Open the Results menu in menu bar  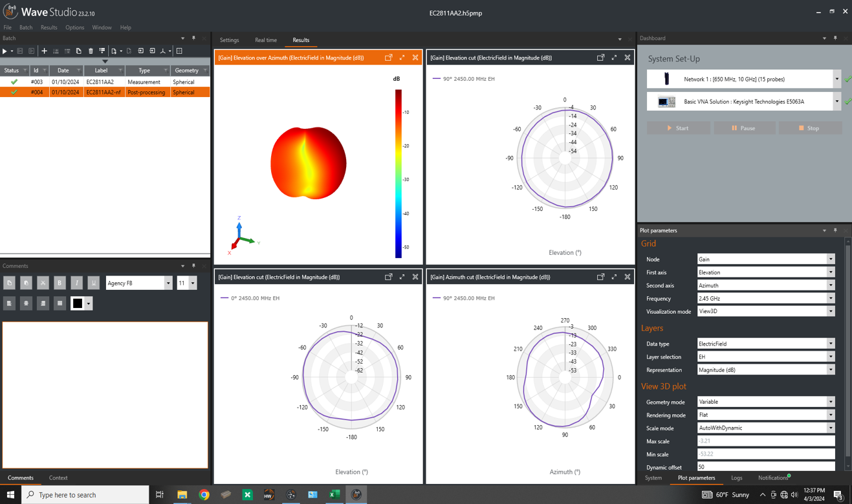[49, 28]
